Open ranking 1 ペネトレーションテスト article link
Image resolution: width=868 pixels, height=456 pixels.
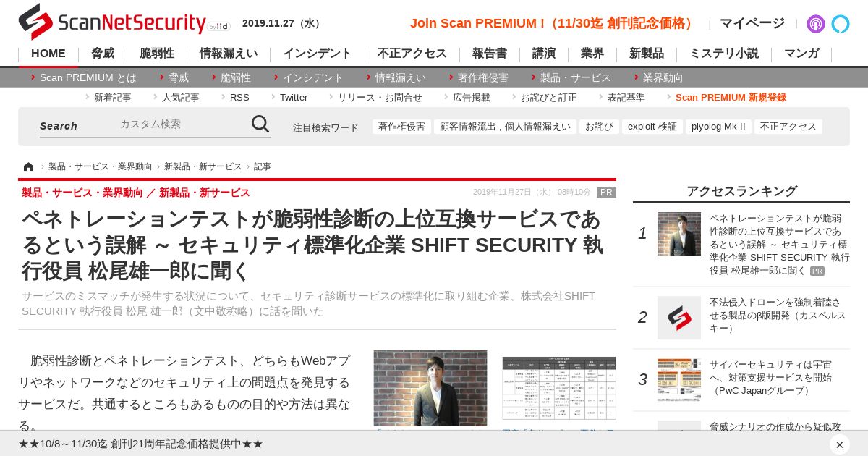click(x=780, y=245)
